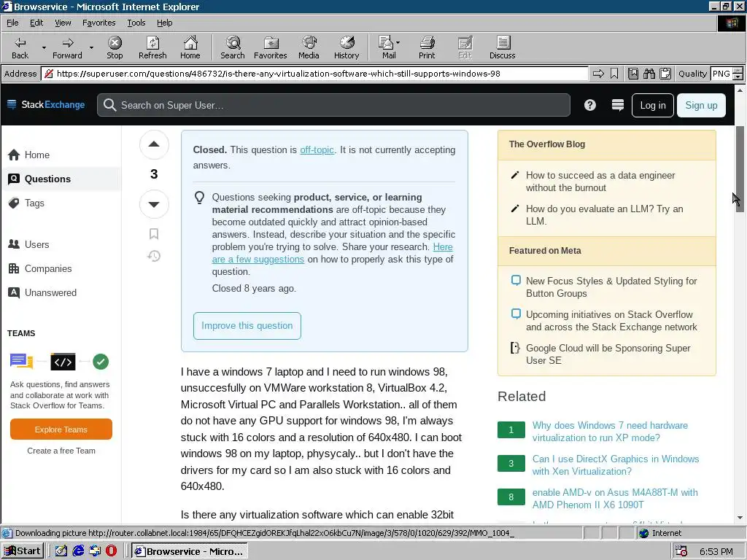The width and height of the screenshot is (747, 560).
Task: Show question activity history icon
Action: coord(154,256)
